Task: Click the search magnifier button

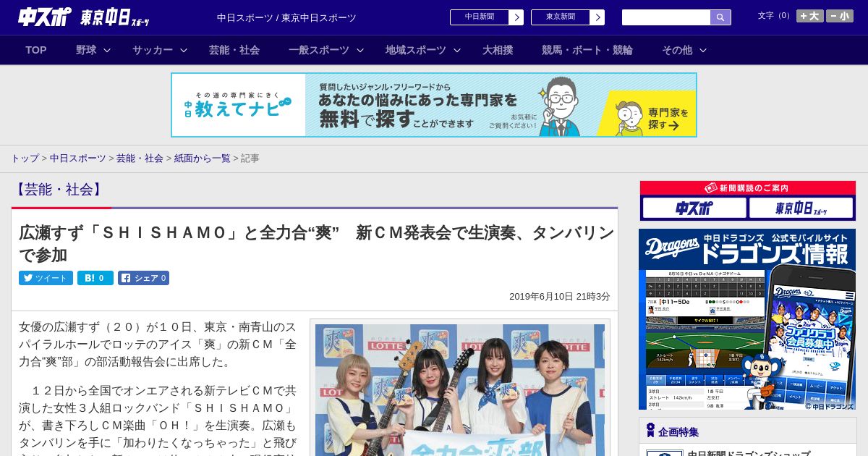Action: point(720,17)
